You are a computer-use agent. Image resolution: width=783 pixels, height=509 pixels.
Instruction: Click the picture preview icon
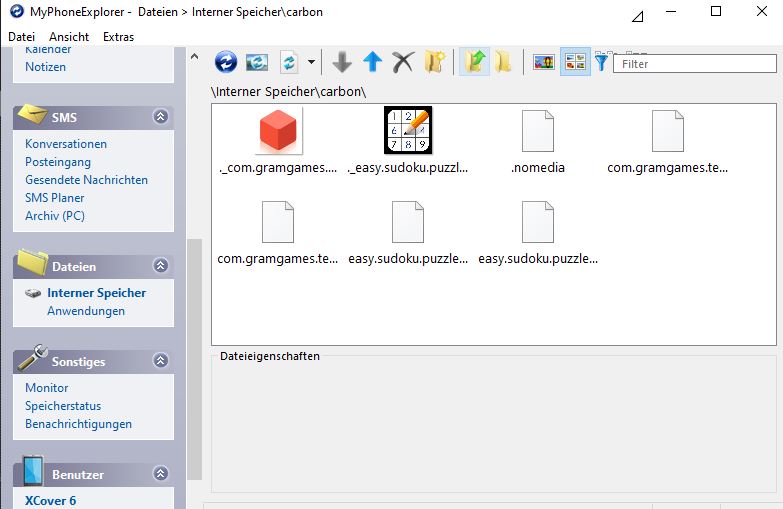click(x=544, y=62)
